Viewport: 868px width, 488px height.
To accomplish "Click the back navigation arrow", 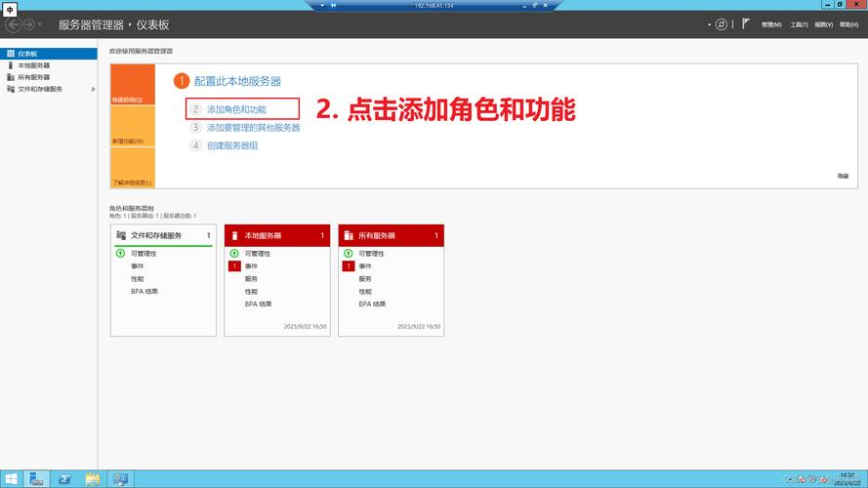I will [14, 25].
